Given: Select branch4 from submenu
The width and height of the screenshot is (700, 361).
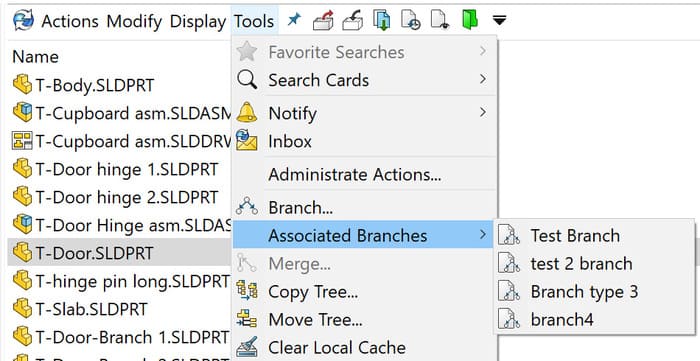Looking at the screenshot, I should pyautogui.click(x=595, y=320).
